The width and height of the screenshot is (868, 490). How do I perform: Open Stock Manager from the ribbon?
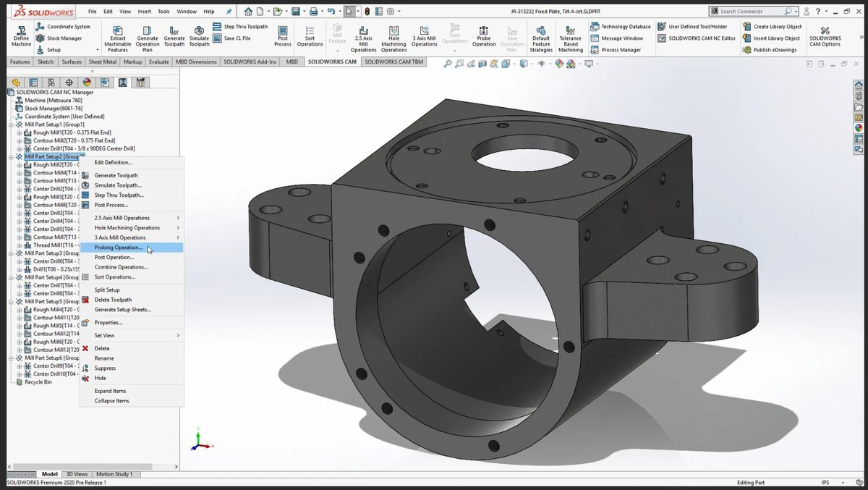pyautogui.click(x=59, y=38)
